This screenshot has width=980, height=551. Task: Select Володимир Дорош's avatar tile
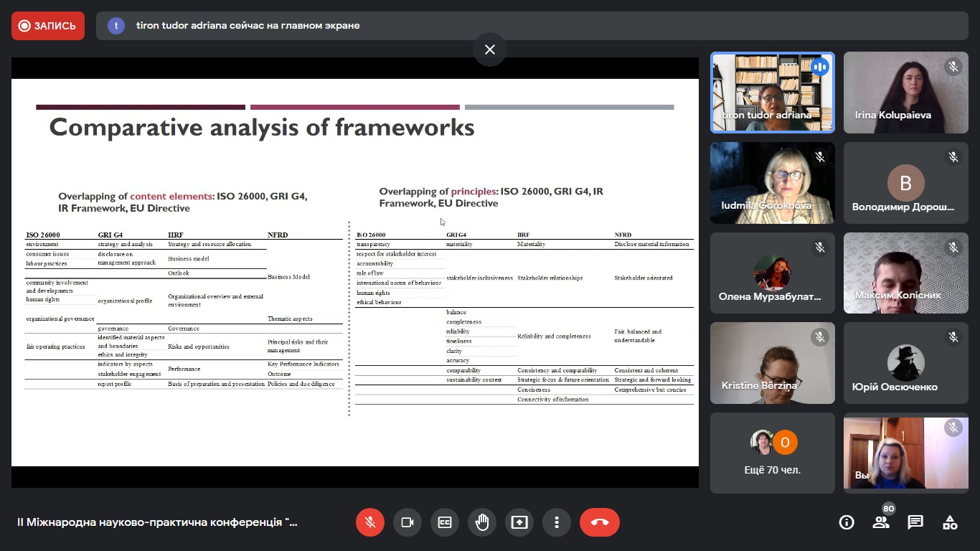click(x=906, y=183)
